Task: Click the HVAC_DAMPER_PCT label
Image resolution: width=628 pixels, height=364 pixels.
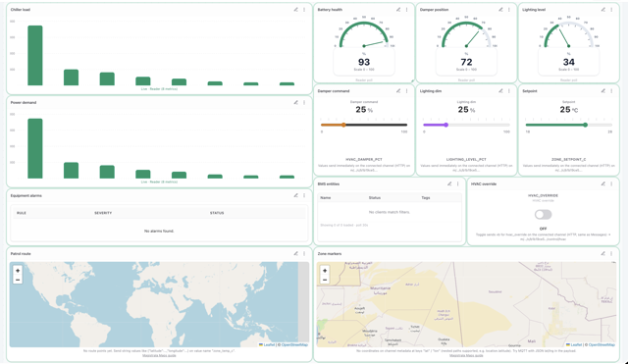Action: [364, 159]
